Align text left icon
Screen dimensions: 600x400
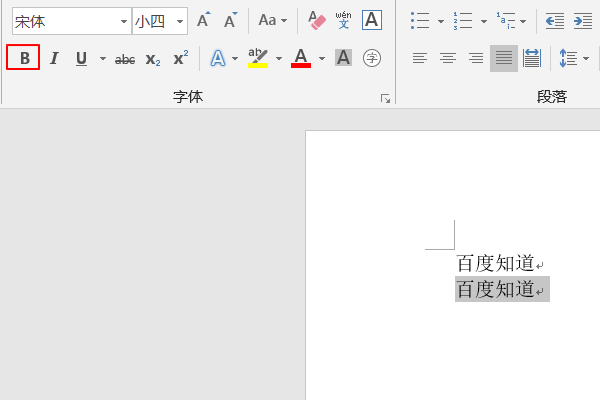420,58
